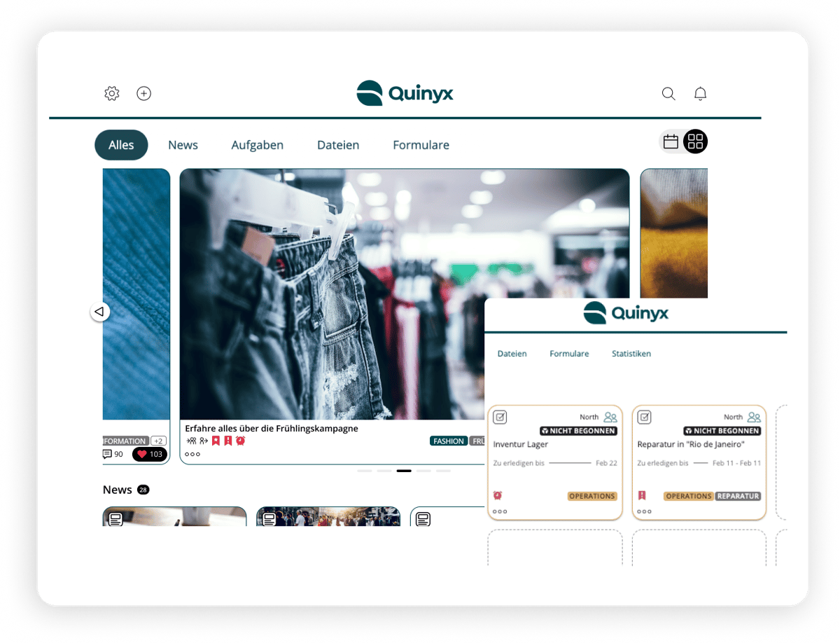Viewport: 840px width, 643px height.
Task: Click the plus circle add icon
Action: 143,93
